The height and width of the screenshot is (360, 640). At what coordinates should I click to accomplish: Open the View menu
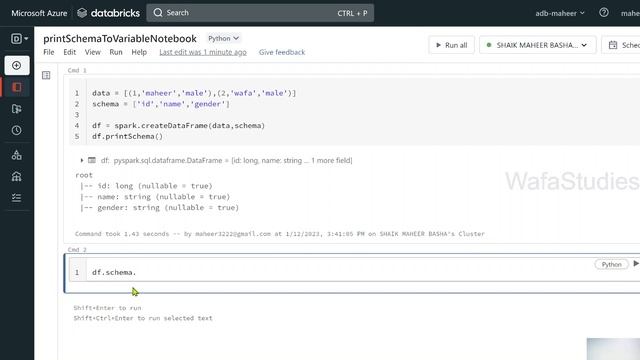pyautogui.click(x=93, y=52)
